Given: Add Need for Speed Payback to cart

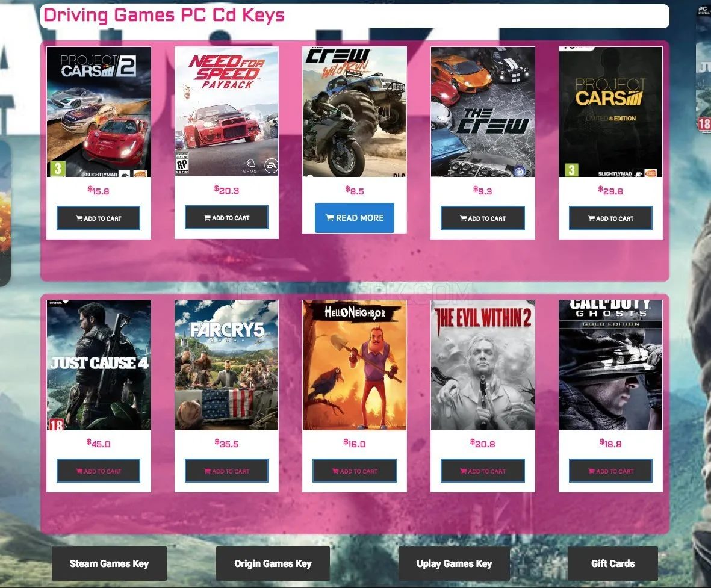Looking at the screenshot, I should pyautogui.click(x=226, y=218).
